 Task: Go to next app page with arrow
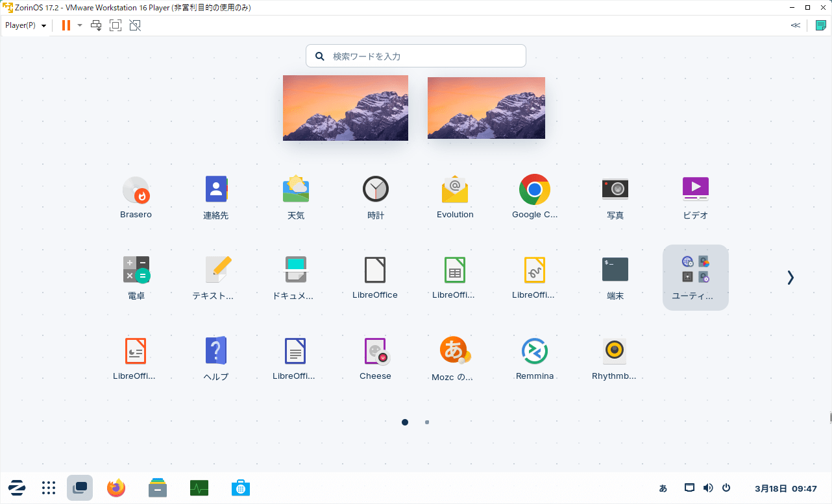coord(790,278)
